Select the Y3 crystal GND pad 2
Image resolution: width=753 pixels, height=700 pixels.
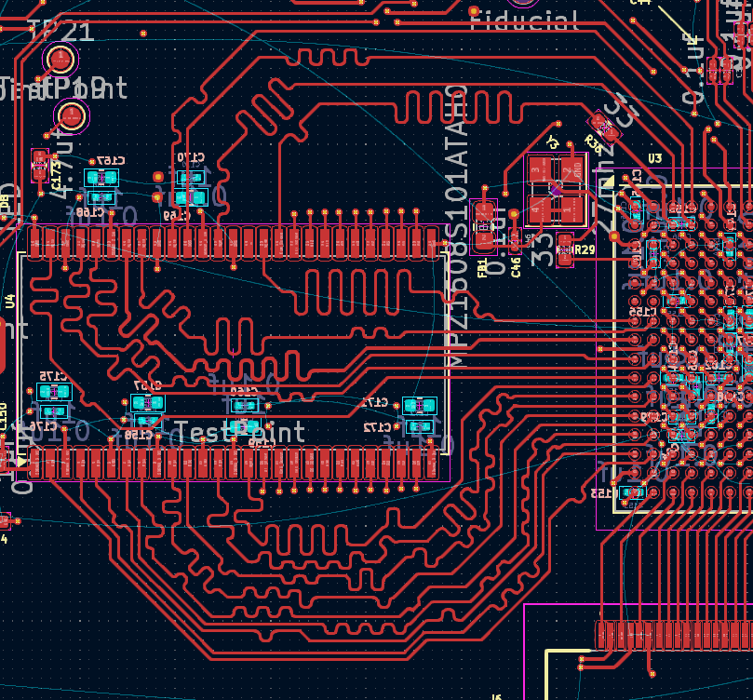tap(571, 169)
